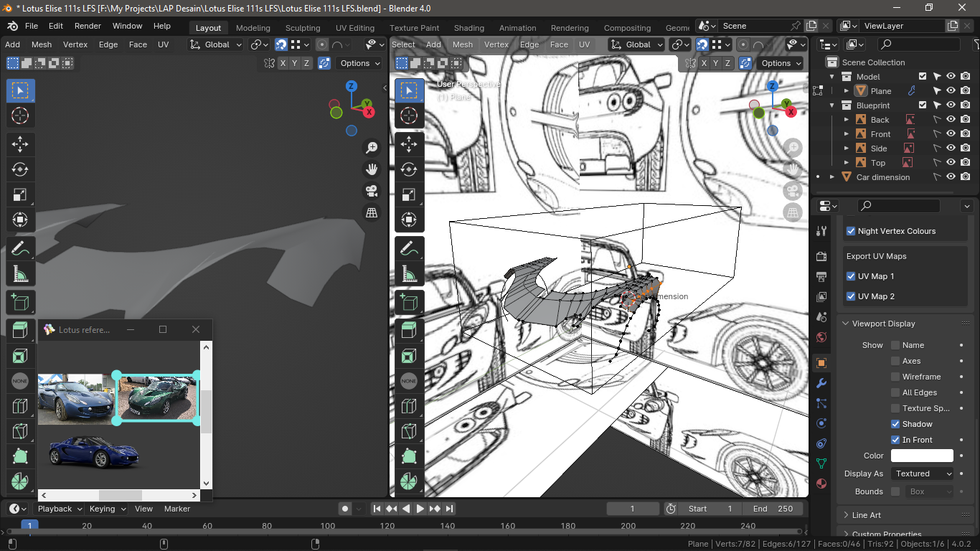Select the Transform tool in right viewport toolbar
980x551 pixels.
tap(409, 220)
